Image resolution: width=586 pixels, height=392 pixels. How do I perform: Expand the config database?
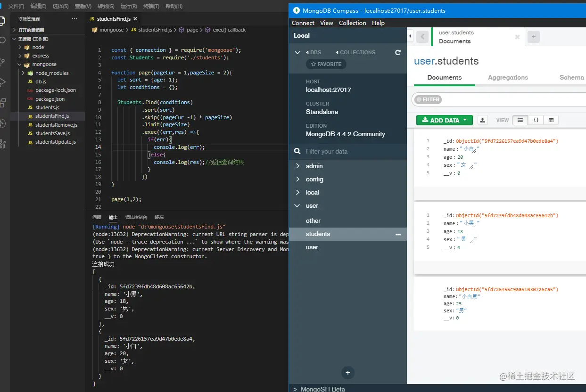click(x=297, y=179)
